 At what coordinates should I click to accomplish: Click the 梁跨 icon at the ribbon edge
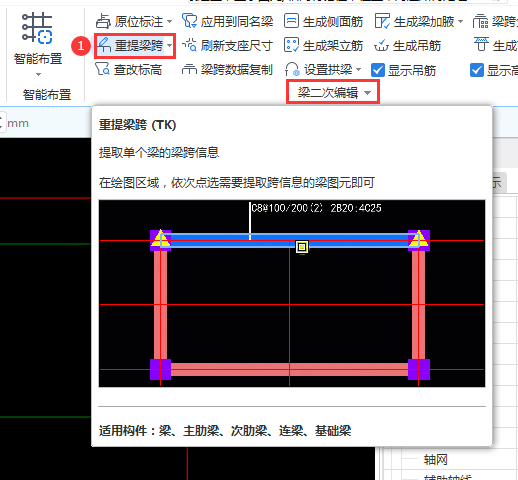(480, 22)
